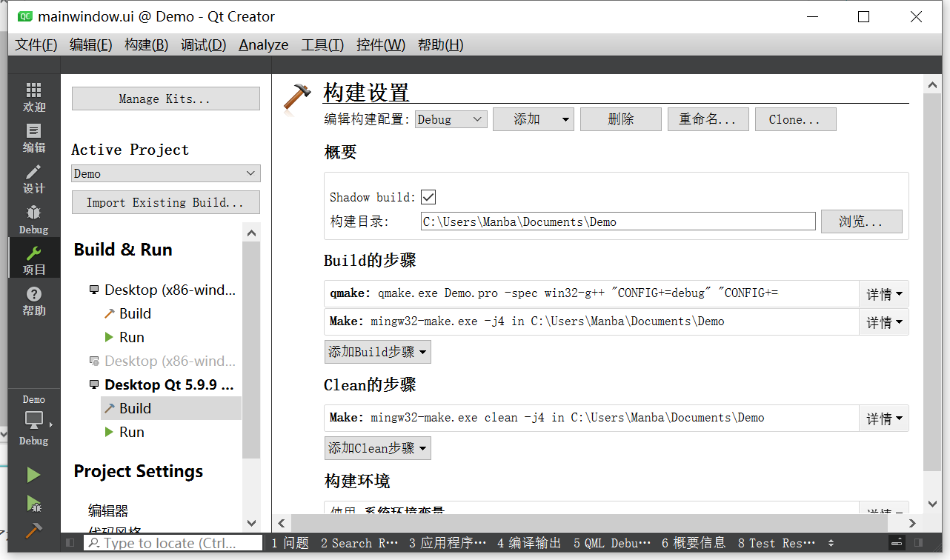Screen dimensions: 950x560
Task: Click the Qt Creator logo in title bar
Action: click(x=24, y=16)
